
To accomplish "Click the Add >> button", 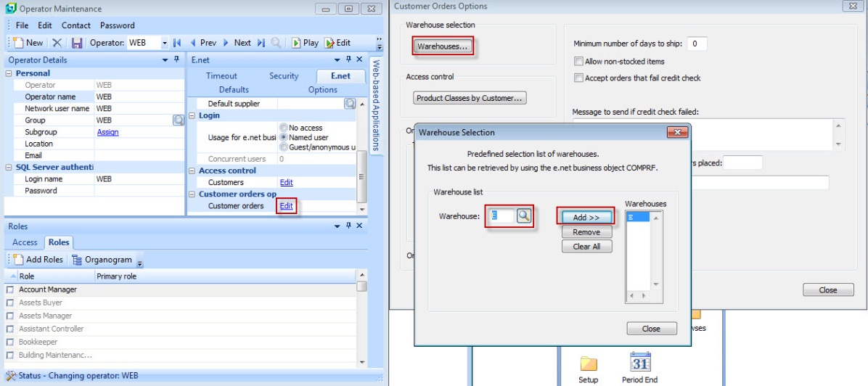I will 586,217.
